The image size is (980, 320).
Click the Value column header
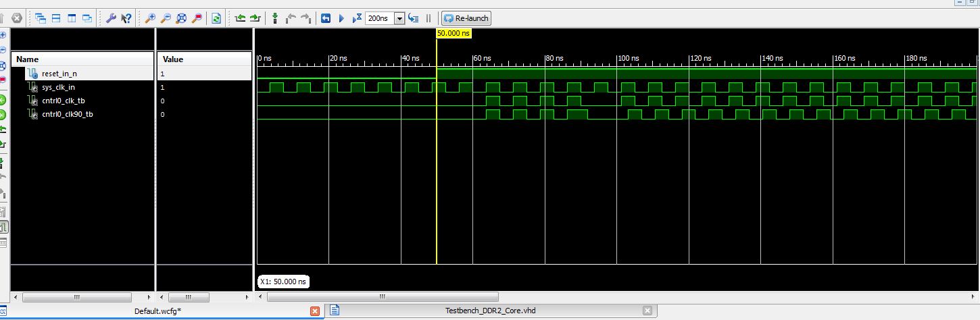point(205,59)
